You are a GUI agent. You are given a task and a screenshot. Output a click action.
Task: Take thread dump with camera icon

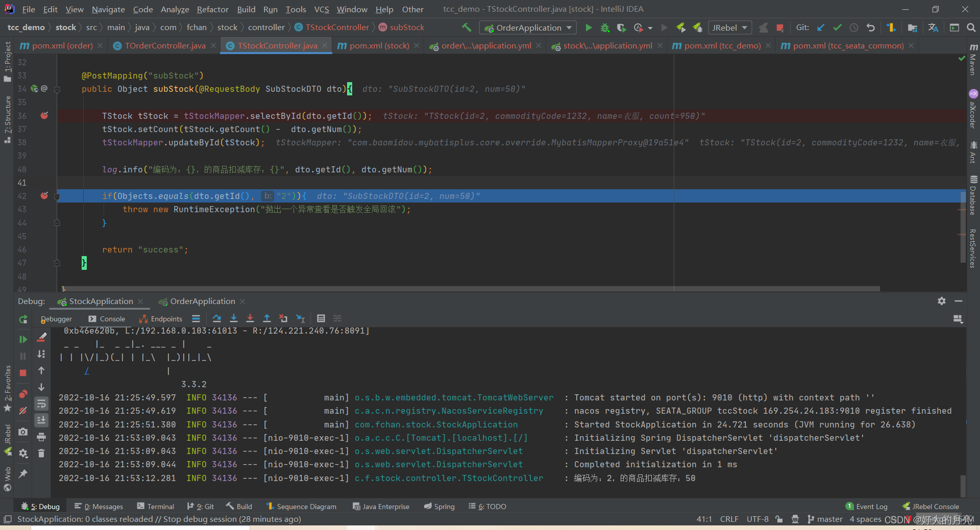(23, 432)
